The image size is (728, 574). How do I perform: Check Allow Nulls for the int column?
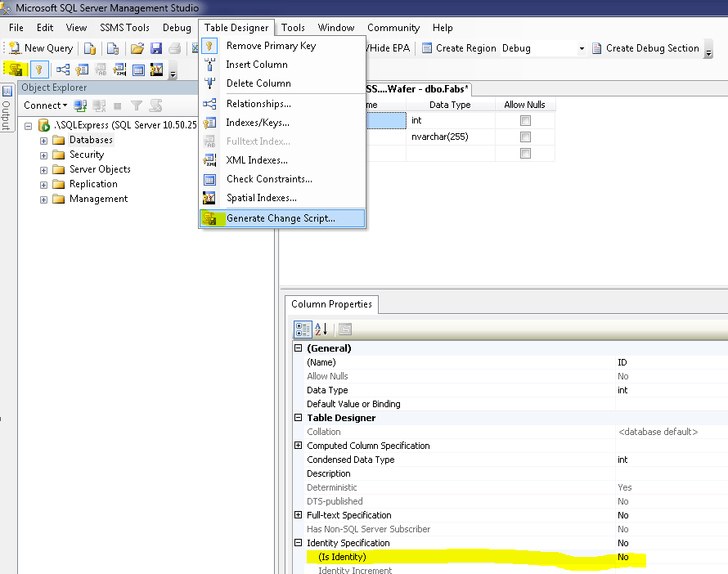527,119
